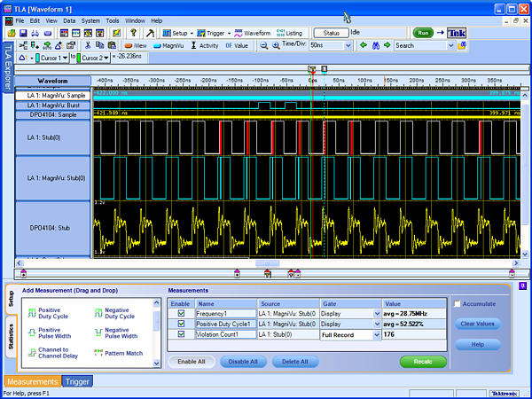The width and height of the screenshot is (532, 399).
Task: Click the Cursor 1 cyan color swatch
Action: (x=37, y=58)
